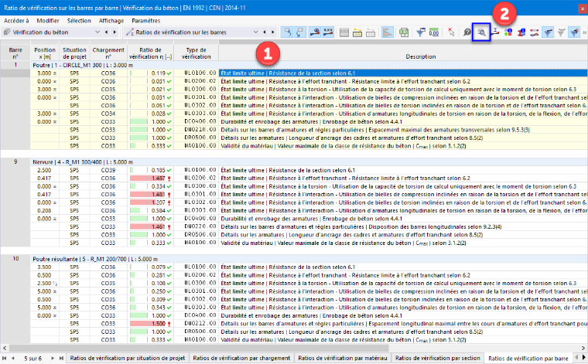Click the cursor with red cross selection icon

(451, 32)
